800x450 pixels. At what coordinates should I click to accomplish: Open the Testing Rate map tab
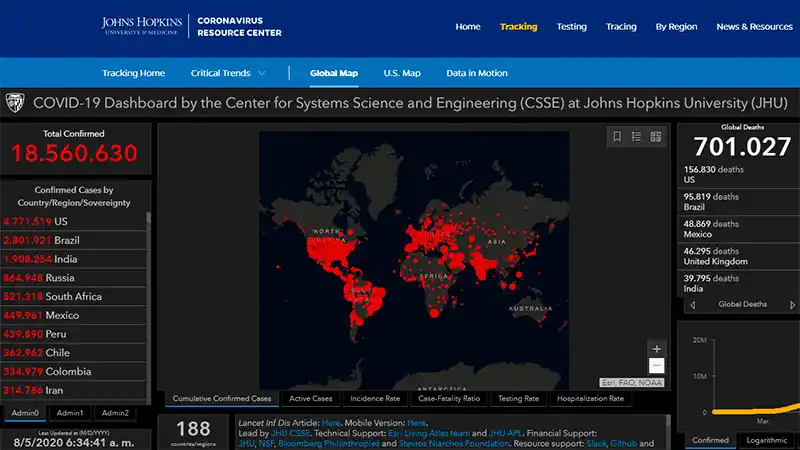point(518,398)
